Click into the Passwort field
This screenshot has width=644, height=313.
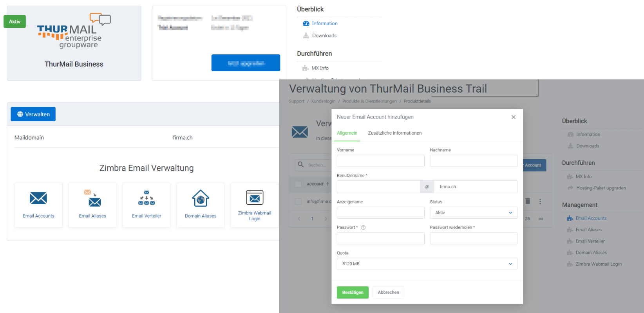380,238
